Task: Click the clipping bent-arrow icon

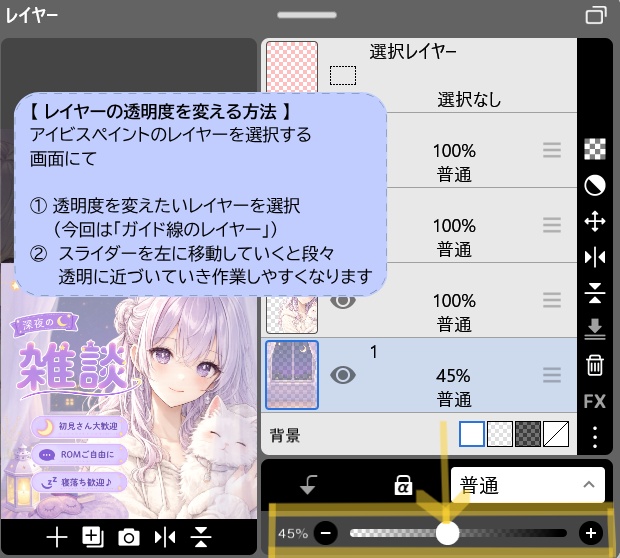Action: 308,485
